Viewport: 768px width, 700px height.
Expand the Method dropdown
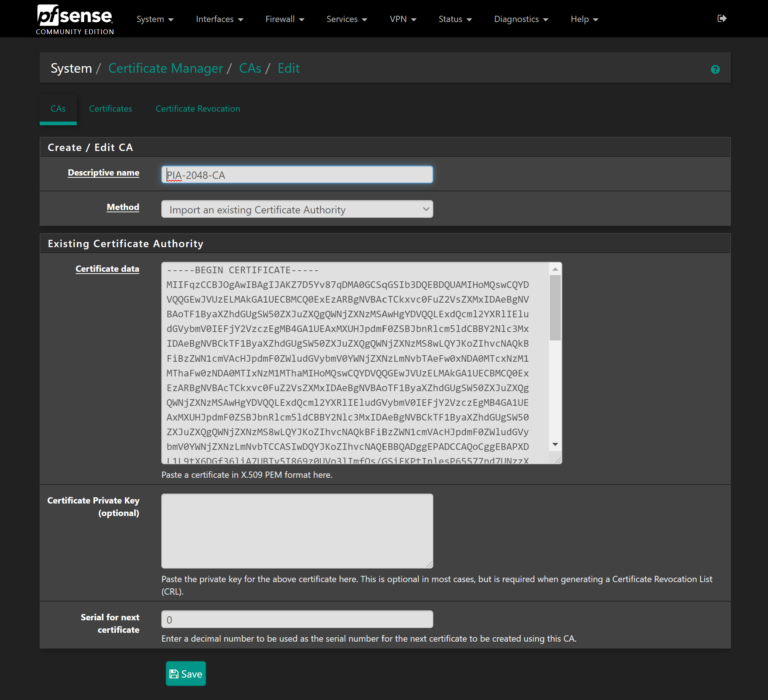tap(297, 209)
